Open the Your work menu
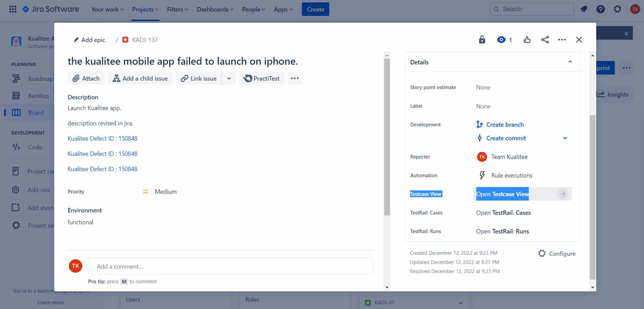 click(x=107, y=9)
